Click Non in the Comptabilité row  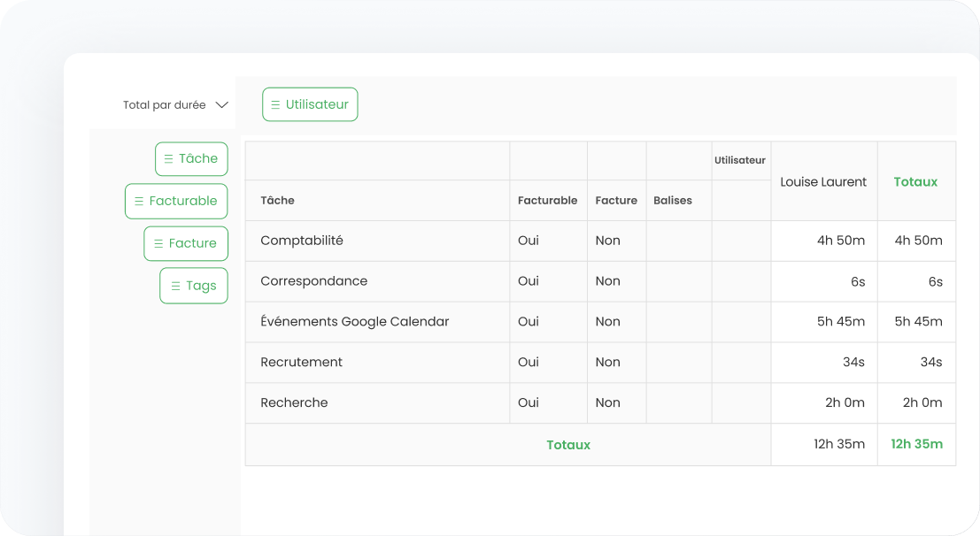pos(607,241)
